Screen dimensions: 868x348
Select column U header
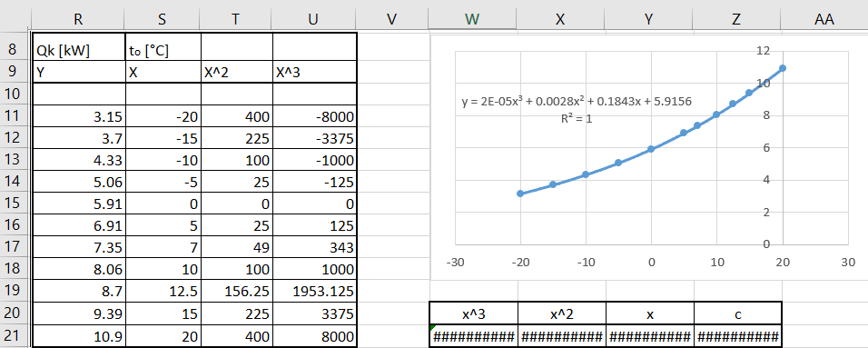[x=313, y=19]
